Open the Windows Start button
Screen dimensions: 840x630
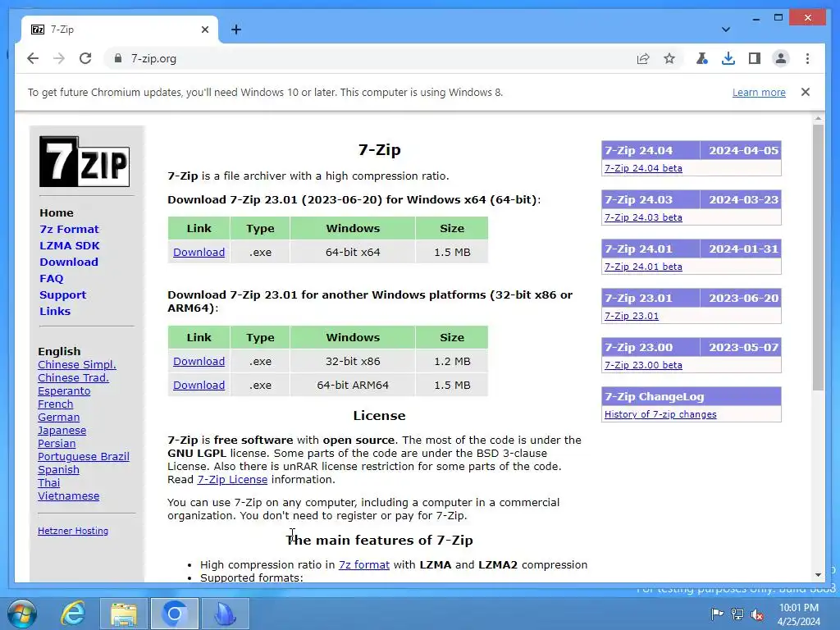point(22,614)
